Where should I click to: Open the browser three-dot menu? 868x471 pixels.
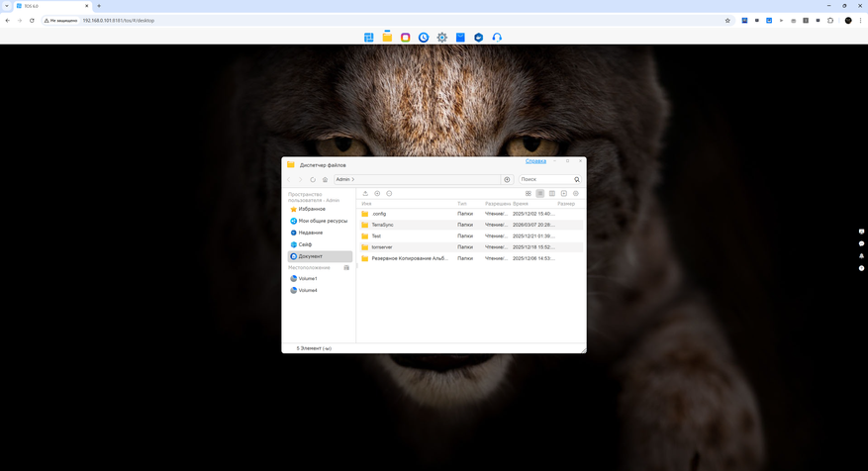coord(860,21)
